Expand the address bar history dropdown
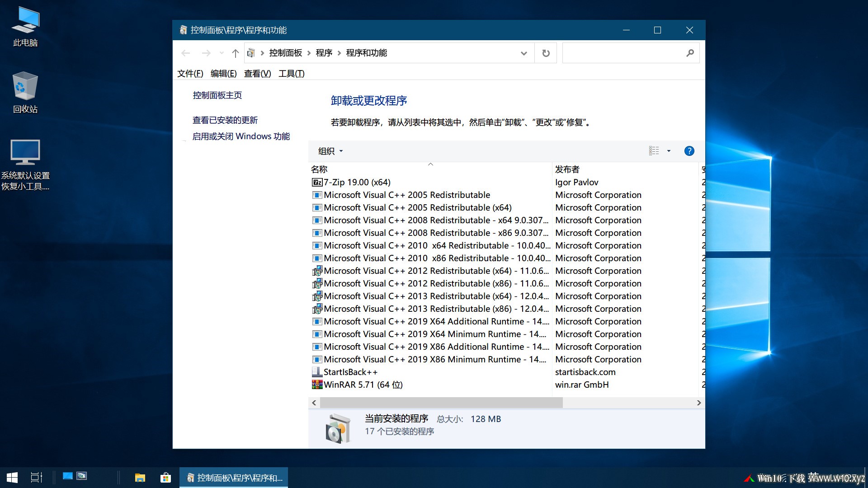 click(524, 53)
